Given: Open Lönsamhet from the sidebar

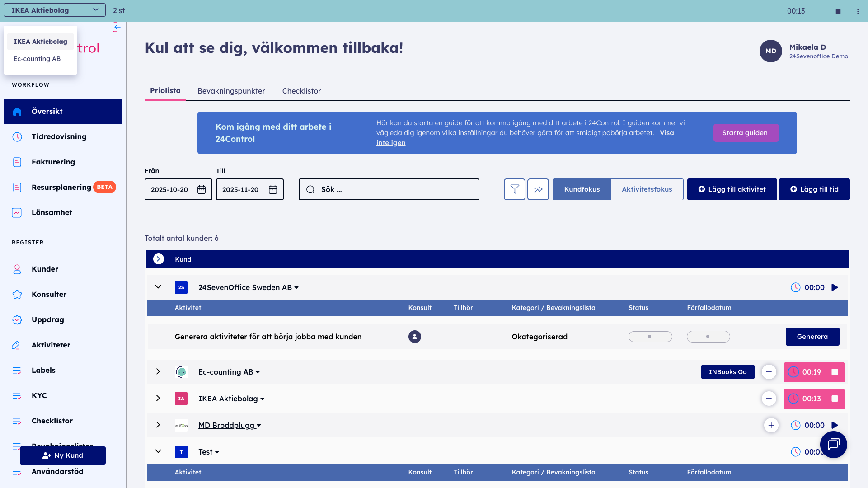Looking at the screenshot, I should click(x=52, y=212).
